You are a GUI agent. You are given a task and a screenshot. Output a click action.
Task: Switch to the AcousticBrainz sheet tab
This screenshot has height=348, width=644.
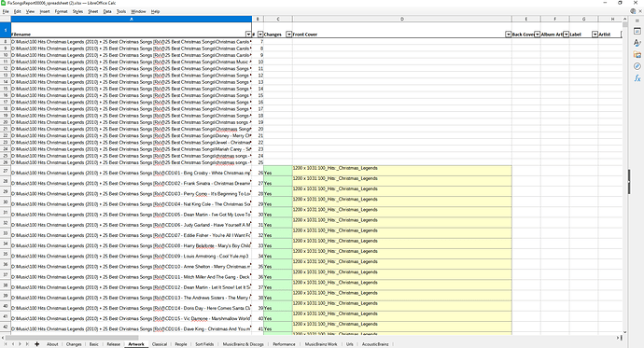point(375,344)
